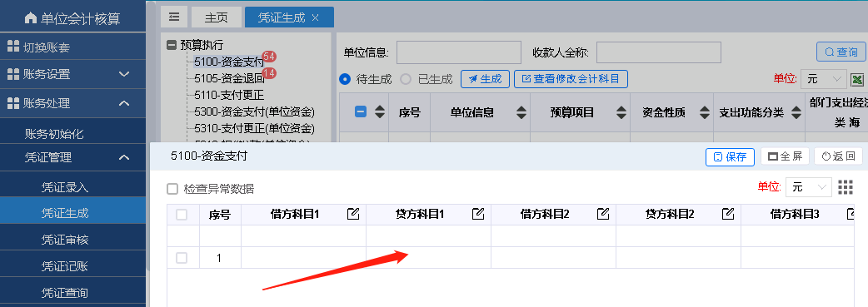
Task: Collapse the 凭证管理 submenu
Action: pyautogui.click(x=124, y=157)
